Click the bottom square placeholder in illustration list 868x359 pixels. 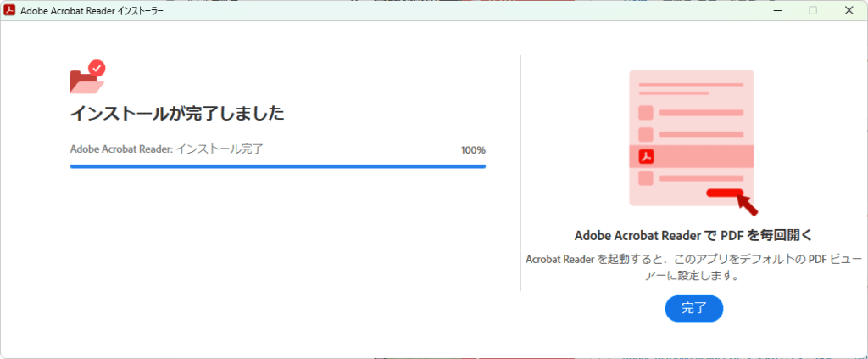646,178
